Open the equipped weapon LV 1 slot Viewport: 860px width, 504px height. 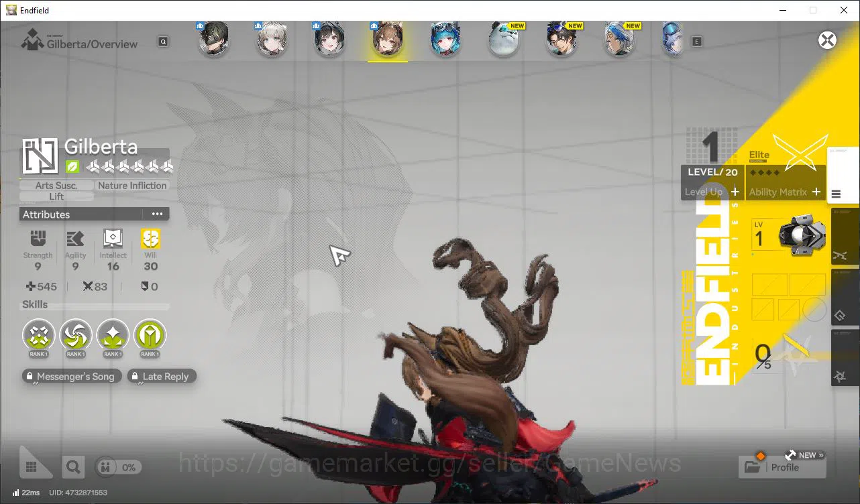(788, 235)
